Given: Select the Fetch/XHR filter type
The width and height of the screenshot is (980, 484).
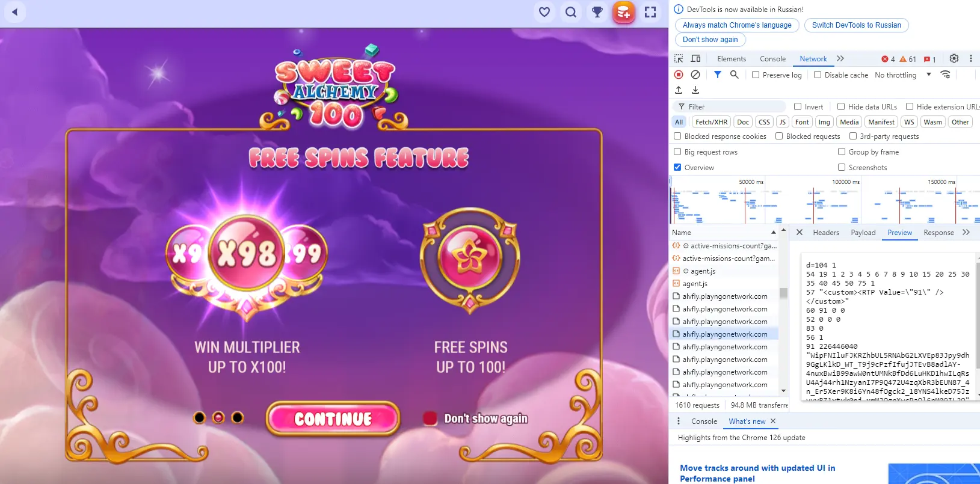Looking at the screenshot, I should point(712,122).
